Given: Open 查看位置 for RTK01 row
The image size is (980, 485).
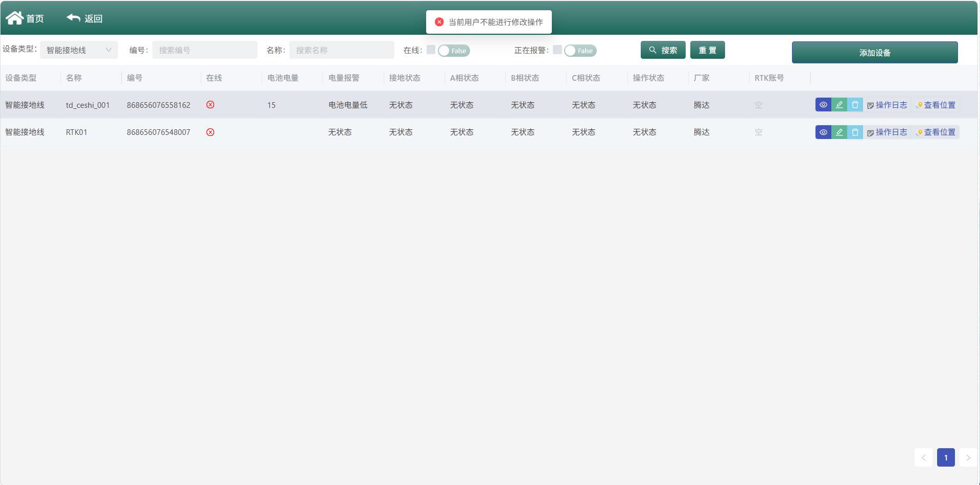Looking at the screenshot, I should pos(936,132).
